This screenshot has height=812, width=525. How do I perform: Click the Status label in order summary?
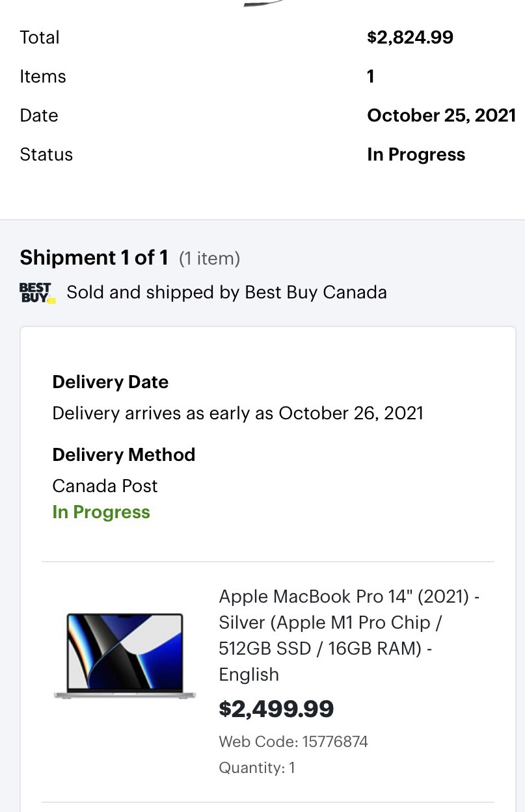point(46,154)
